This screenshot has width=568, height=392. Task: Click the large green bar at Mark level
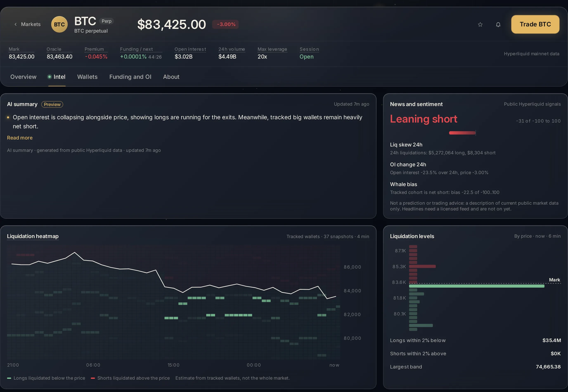pyautogui.click(x=477, y=286)
